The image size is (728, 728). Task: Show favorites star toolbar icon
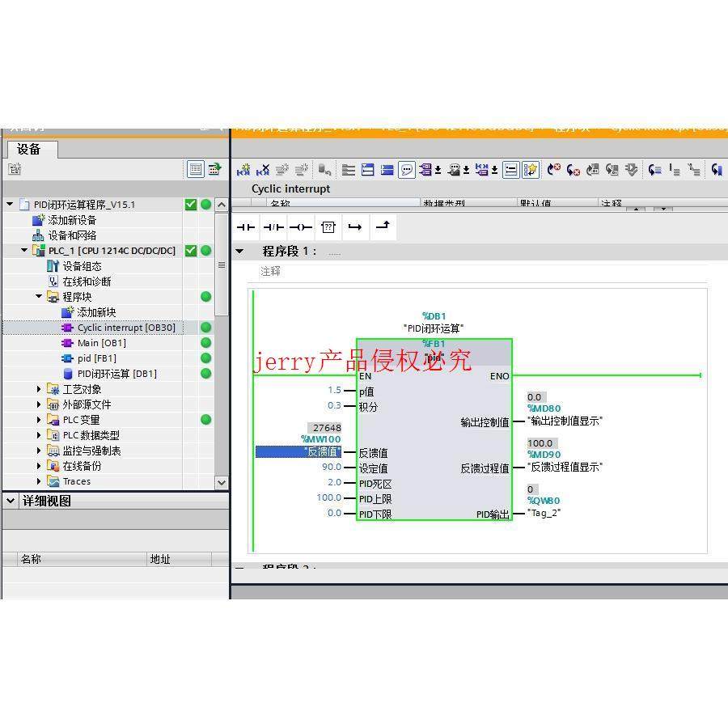point(530,170)
